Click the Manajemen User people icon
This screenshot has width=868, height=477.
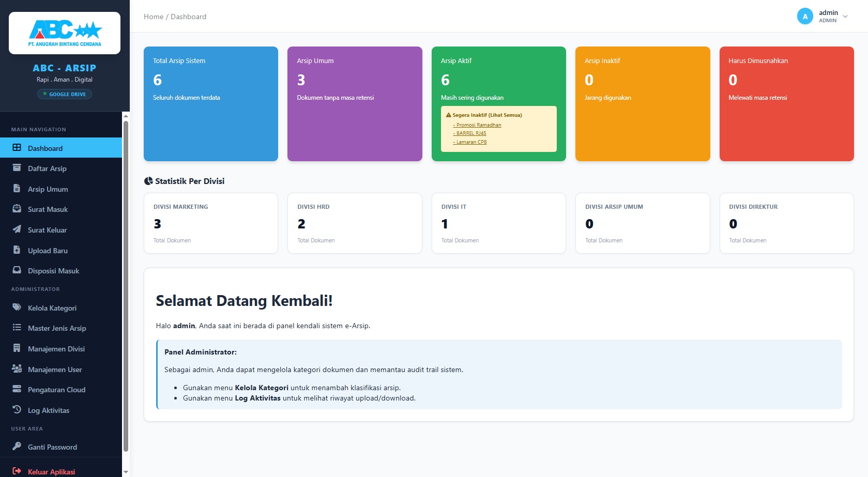(x=17, y=369)
